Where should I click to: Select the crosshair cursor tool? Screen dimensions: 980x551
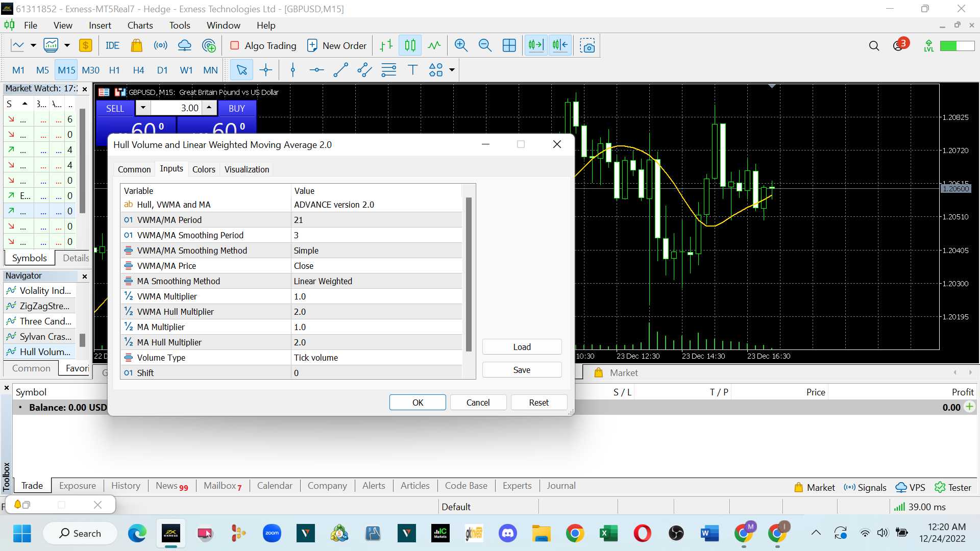(x=266, y=70)
